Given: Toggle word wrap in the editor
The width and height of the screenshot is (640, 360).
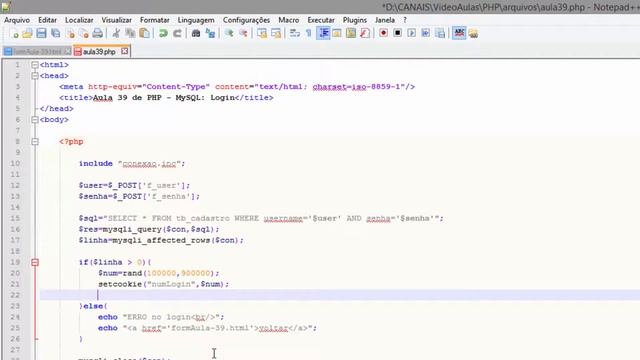Looking at the screenshot, I should (x=295, y=33).
